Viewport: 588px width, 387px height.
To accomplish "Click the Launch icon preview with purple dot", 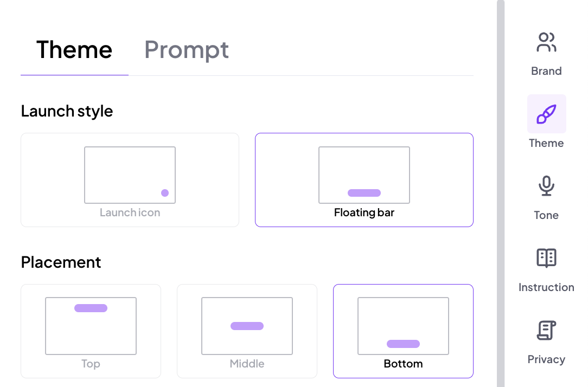I will [130, 175].
